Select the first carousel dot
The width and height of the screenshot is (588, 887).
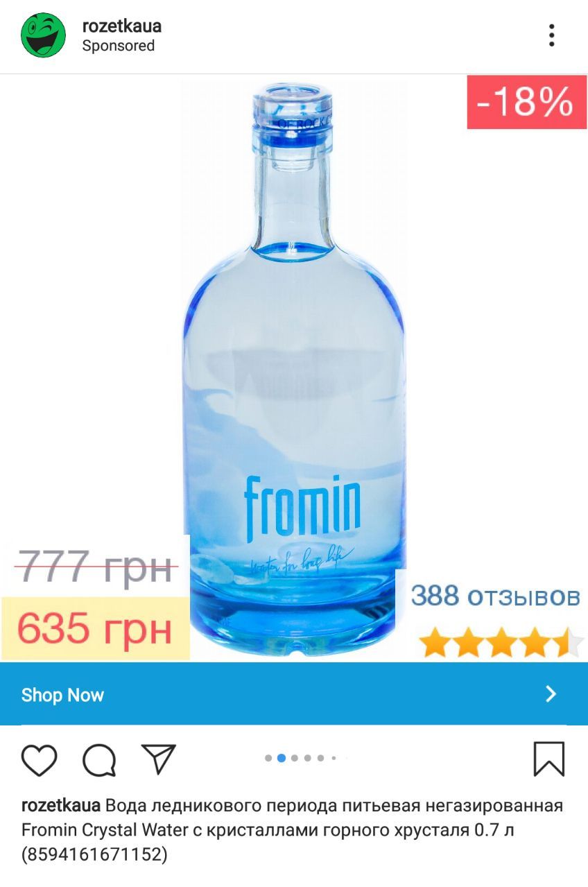coord(268,758)
